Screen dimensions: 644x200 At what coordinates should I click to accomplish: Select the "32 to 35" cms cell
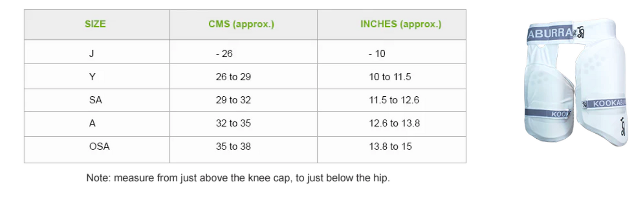click(233, 123)
